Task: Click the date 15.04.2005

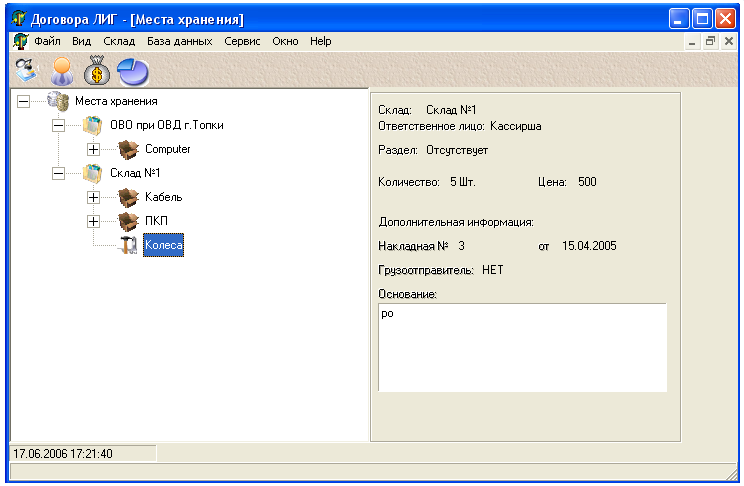Action: click(x=589, y=246)
